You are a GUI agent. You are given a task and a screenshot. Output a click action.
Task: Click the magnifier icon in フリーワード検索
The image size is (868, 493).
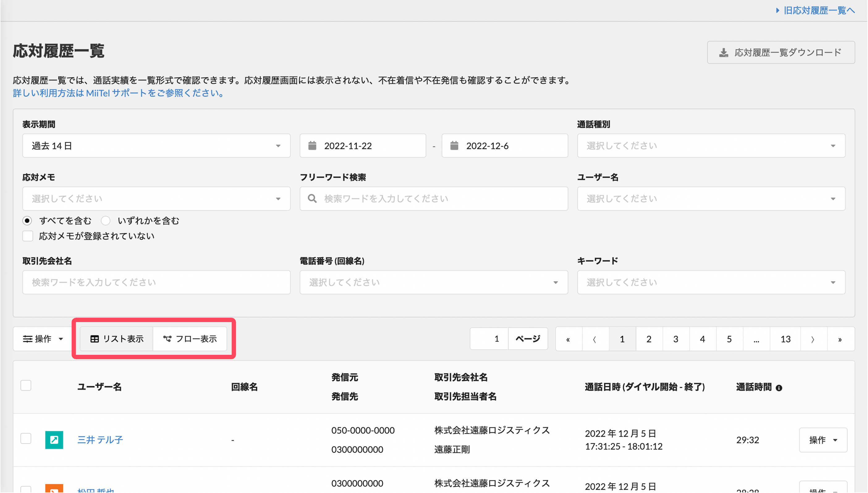(x=312, y=198)
